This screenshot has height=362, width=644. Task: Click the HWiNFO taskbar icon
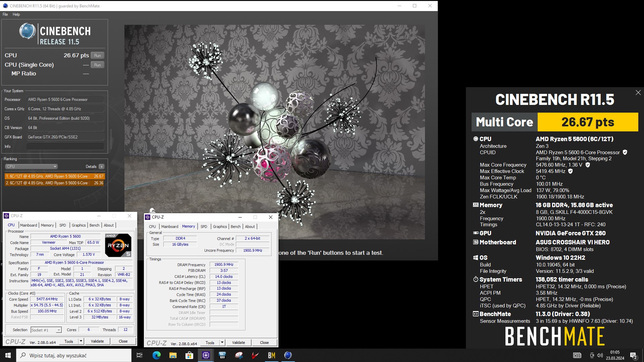(x=222, y=355)
